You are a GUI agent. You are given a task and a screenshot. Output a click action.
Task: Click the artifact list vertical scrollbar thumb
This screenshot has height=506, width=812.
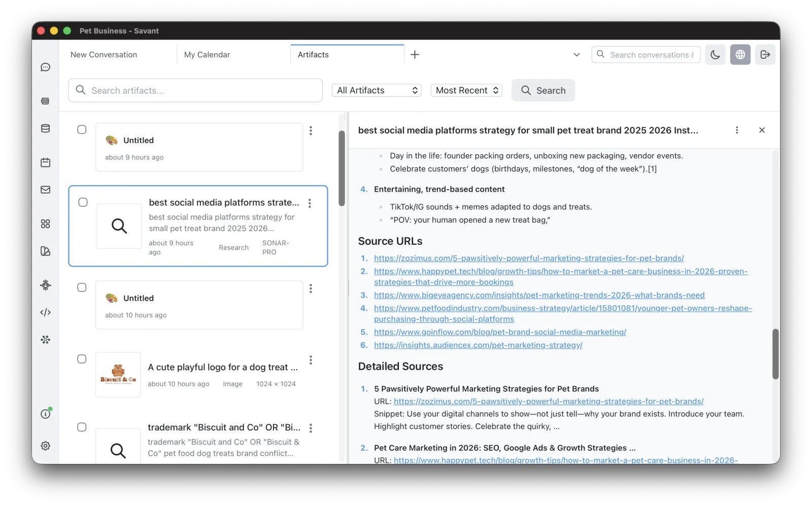342,168
